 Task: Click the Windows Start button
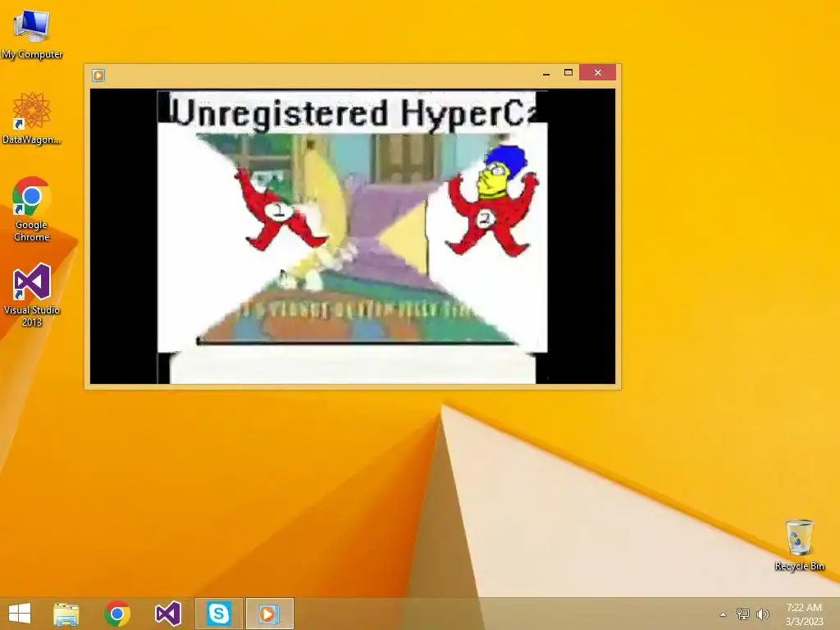coord(20,614)
